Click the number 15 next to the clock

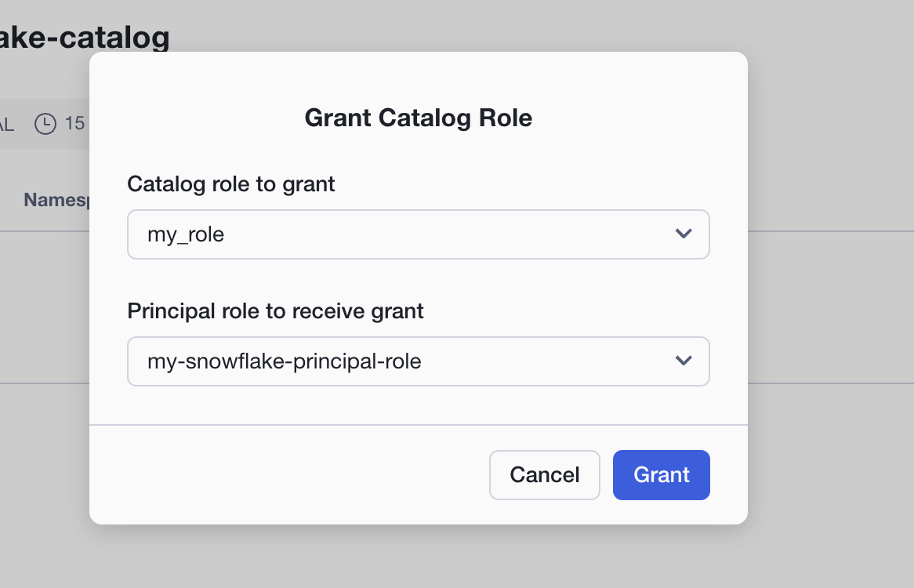point(74,124)
